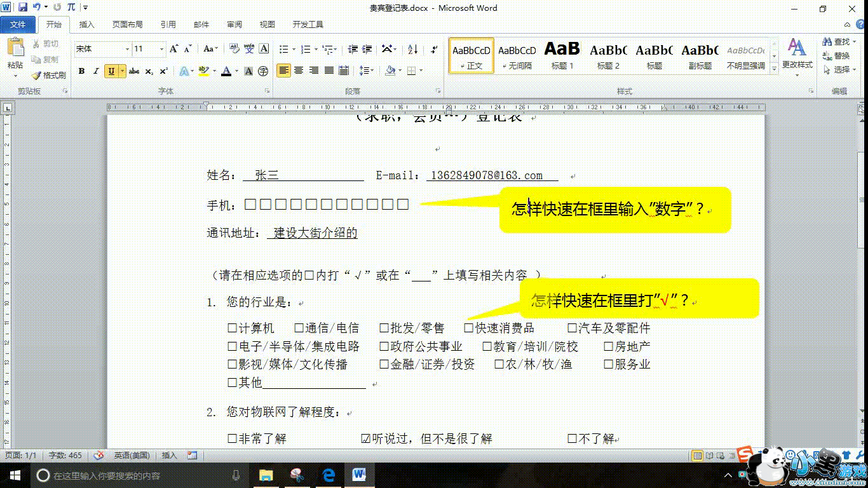
Task: Apply superscript formatting
Action: point(163,71)
